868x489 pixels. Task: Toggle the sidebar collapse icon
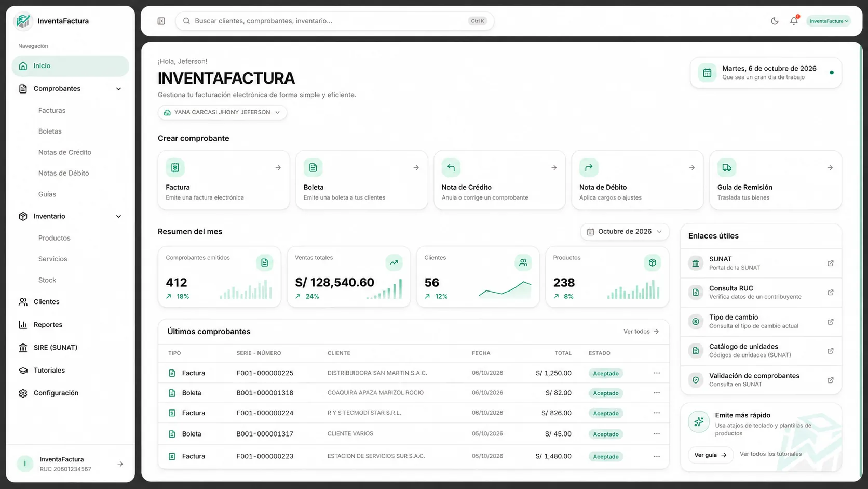161,21
